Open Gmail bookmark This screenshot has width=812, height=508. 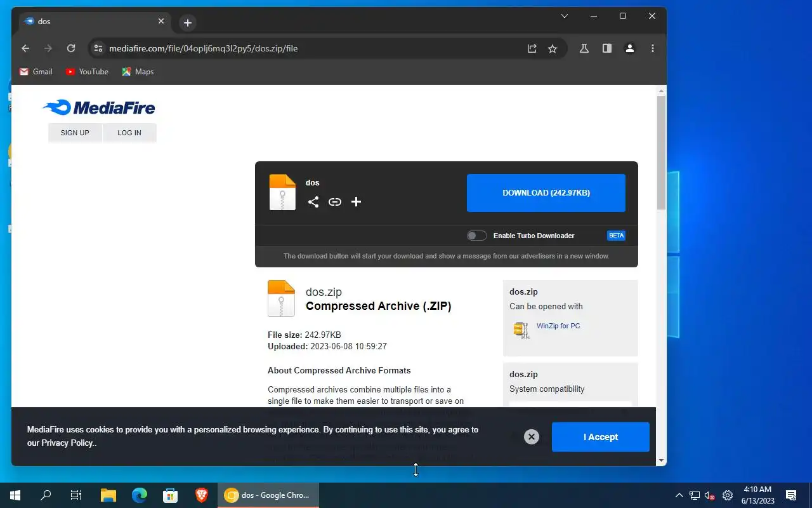pos(36,72)
